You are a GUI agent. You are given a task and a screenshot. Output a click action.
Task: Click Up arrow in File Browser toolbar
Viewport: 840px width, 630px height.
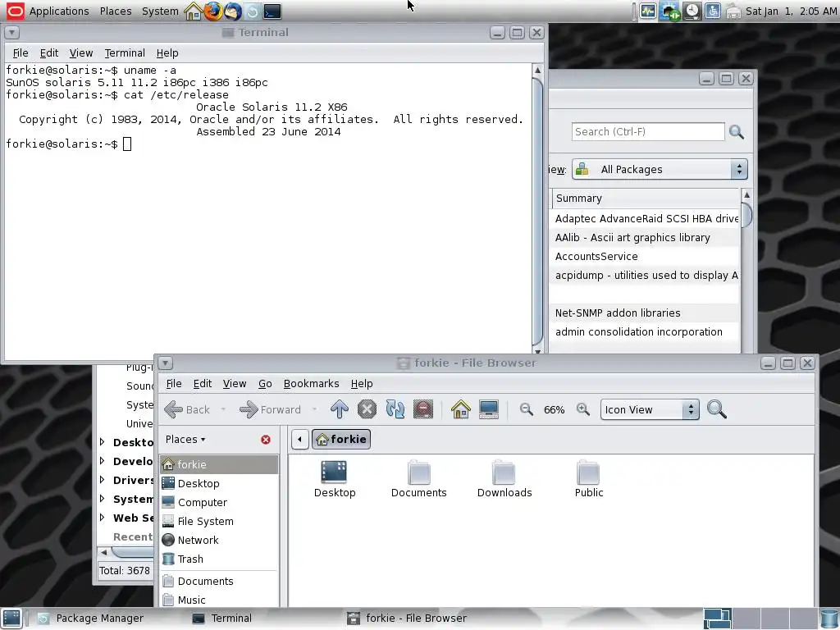tap(339, 409)
